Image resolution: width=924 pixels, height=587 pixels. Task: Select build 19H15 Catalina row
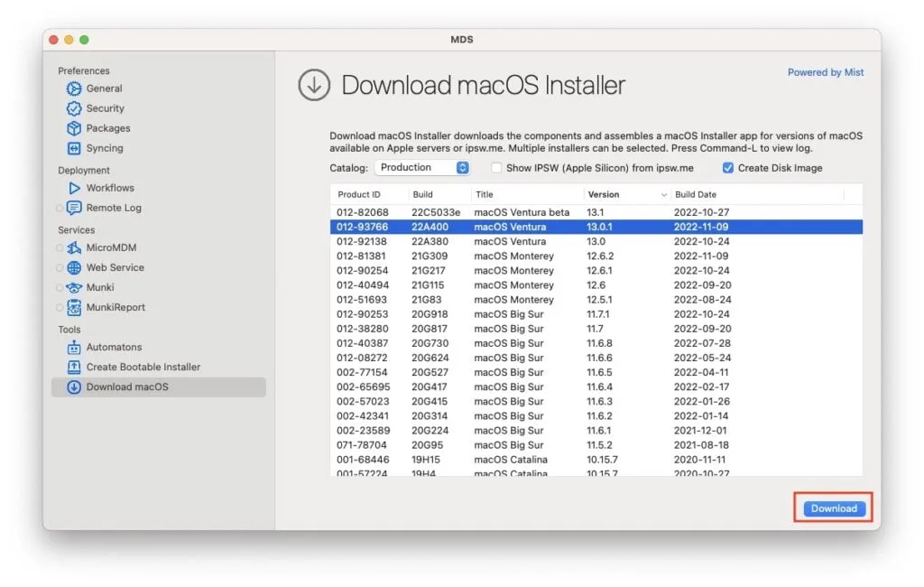596,460
